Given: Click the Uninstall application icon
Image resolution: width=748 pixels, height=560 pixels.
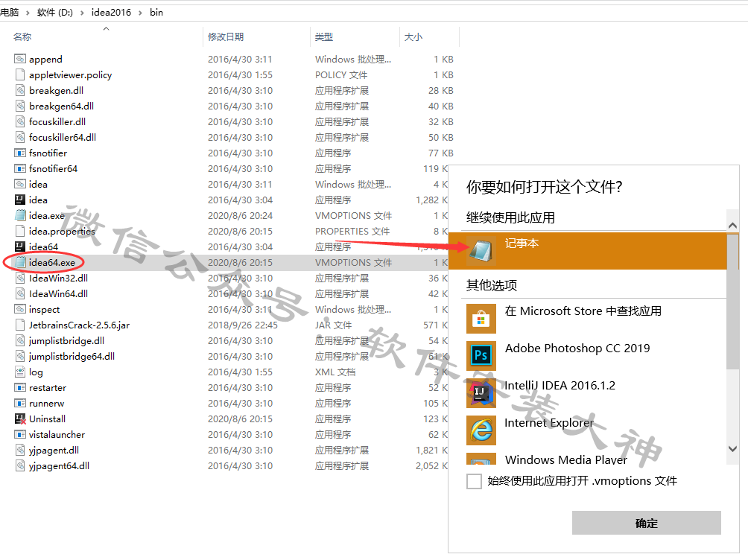Looking at the screenshot, I should (20, 419).
